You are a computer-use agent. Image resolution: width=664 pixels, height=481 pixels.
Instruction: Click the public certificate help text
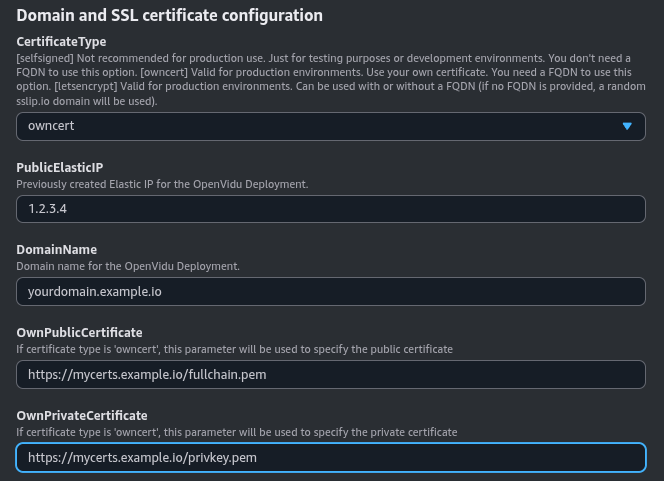(234, 349)
